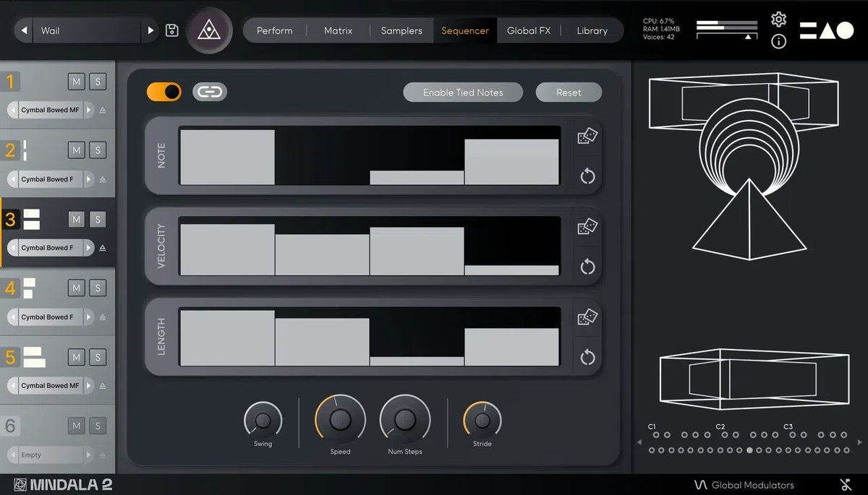Click the eject icon on slot 3
The image size is (868, 495).
tap(102, 248)
